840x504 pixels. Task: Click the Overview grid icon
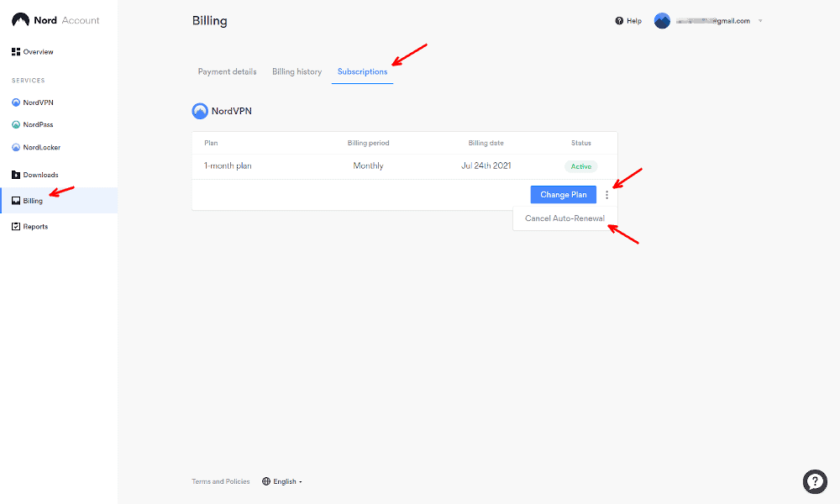tap(15, 52)
